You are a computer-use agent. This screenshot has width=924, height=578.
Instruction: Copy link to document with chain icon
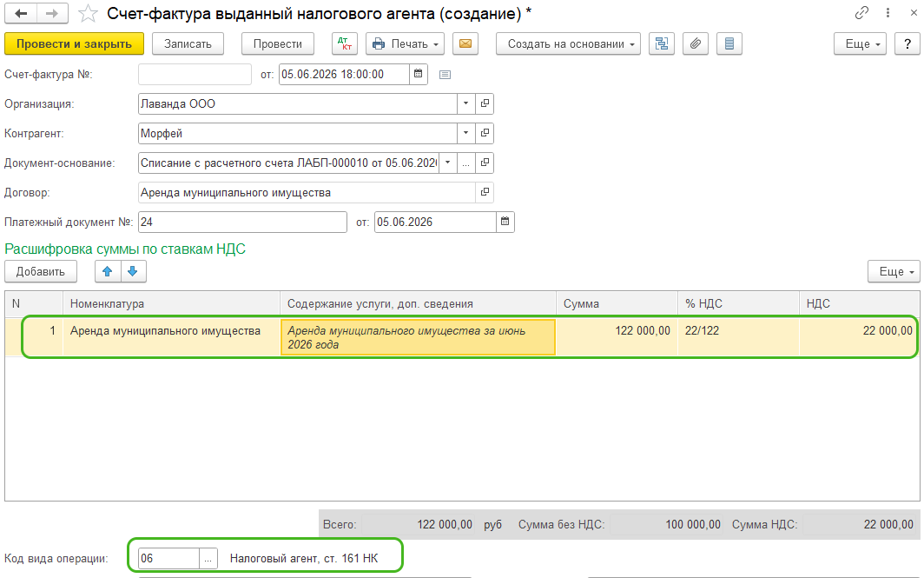pos(861,12)
